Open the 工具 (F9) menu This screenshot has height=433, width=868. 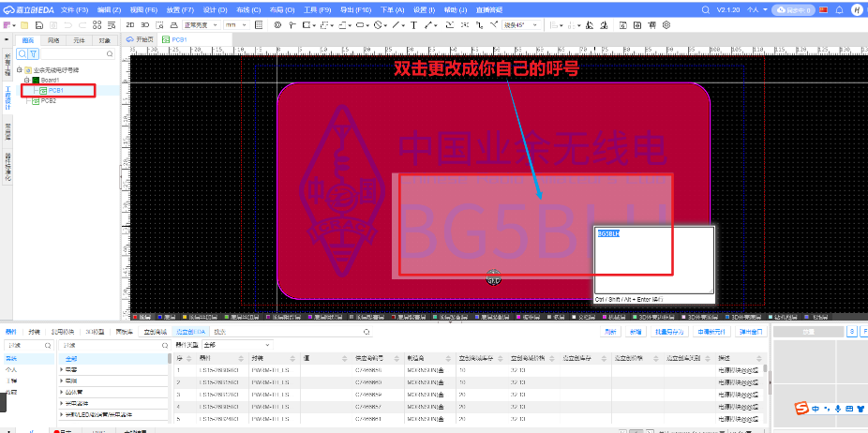point(317,10)
